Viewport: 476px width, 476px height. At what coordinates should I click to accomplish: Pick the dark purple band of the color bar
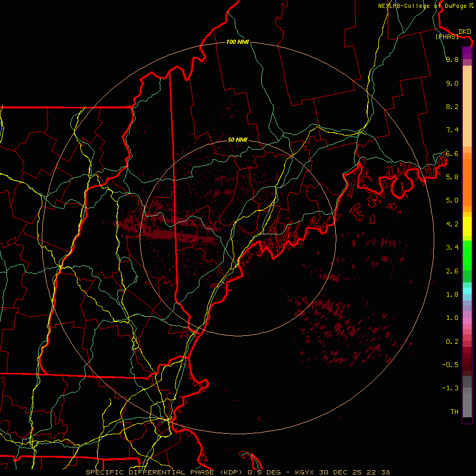[467, 53]
